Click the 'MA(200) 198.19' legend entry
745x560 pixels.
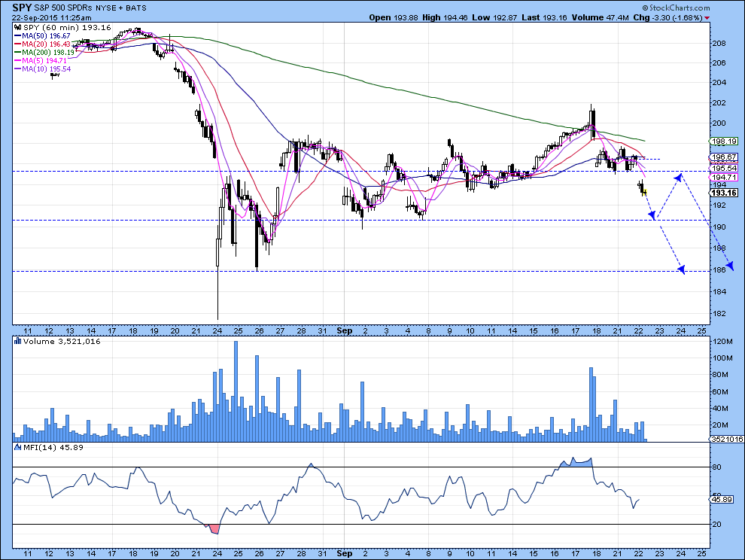point(48,52)
